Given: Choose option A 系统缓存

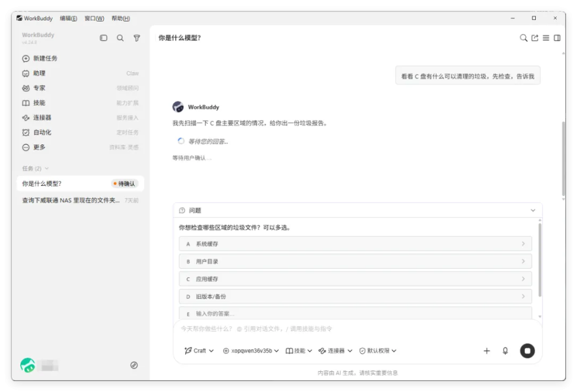Looking at the screenshot, I should tap(355, 244).
